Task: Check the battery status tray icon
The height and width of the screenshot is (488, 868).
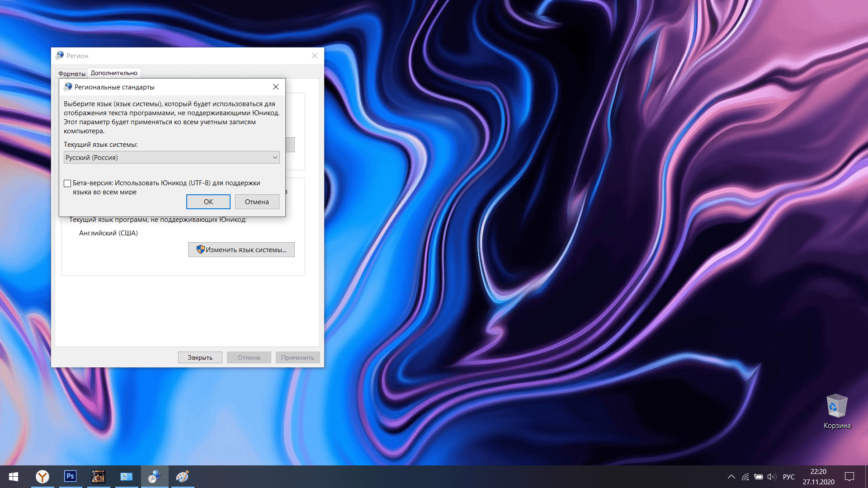Action: point(759,477)
